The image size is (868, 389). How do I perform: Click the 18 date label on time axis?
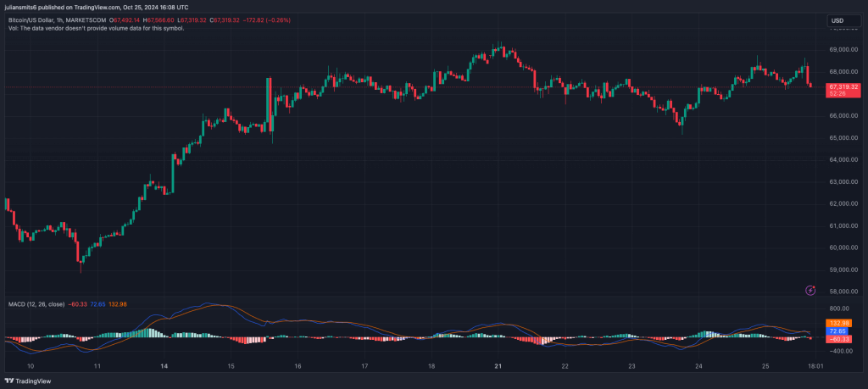click(431, 366)
